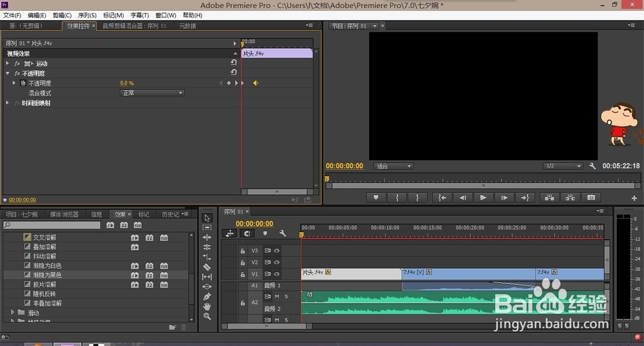This screenshot has height=346, width=644.
Task: Toggle lock on the V1 track
Action: coord(243,274)
